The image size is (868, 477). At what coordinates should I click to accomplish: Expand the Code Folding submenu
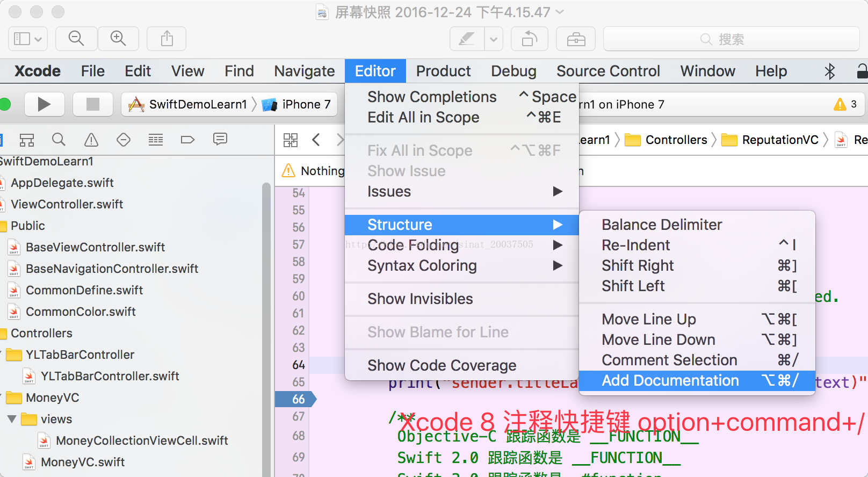tap(462, 245)
